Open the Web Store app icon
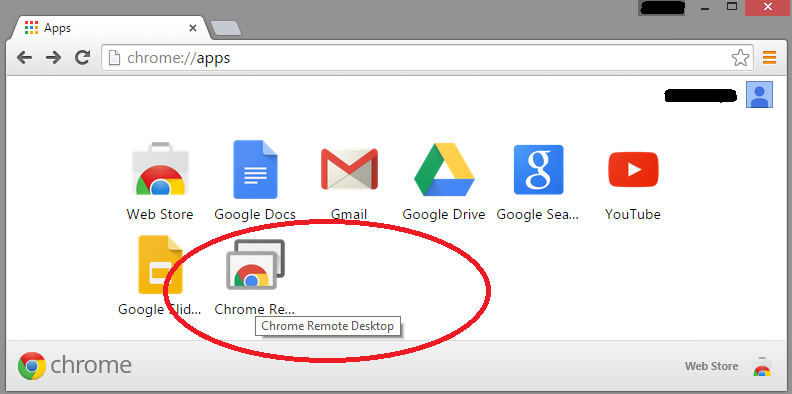Image resolution: width=792 pixels, height=394 pixels. (160, 169)
